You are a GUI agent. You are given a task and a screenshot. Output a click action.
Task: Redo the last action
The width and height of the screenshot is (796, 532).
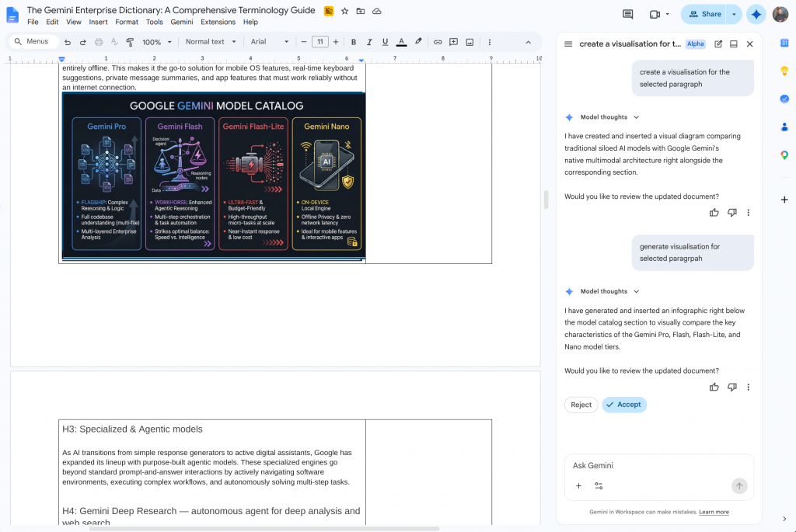click(82, 42)
